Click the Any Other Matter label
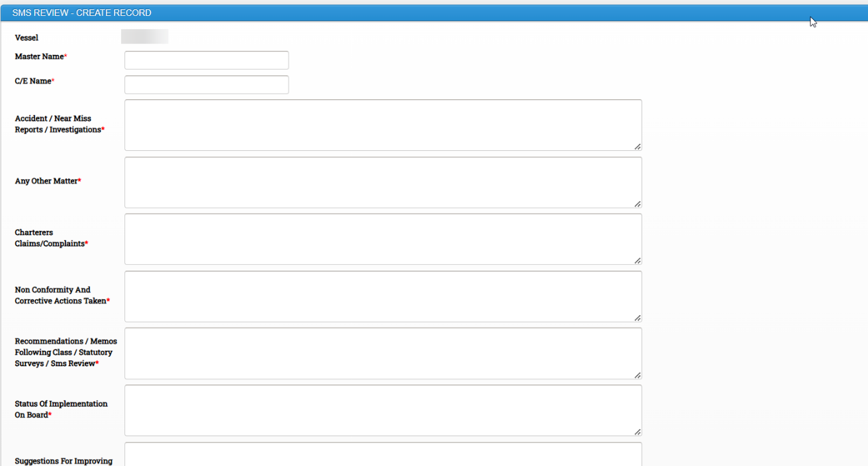This screenshot has width=868, height=466. tap(48, 181)
